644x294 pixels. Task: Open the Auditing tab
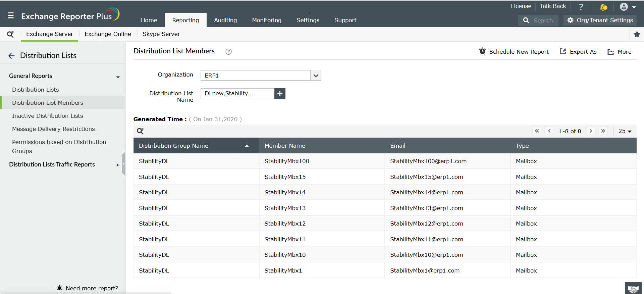point(225,20)
